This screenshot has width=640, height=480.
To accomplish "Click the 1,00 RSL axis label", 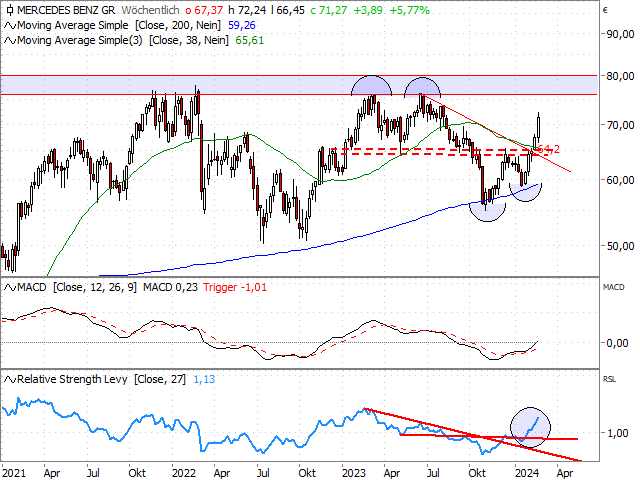I will (x=617, y=433).
